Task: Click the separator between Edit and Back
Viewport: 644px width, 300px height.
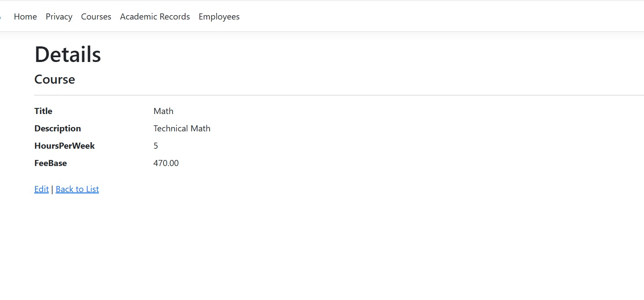Action: pos(52,189)
